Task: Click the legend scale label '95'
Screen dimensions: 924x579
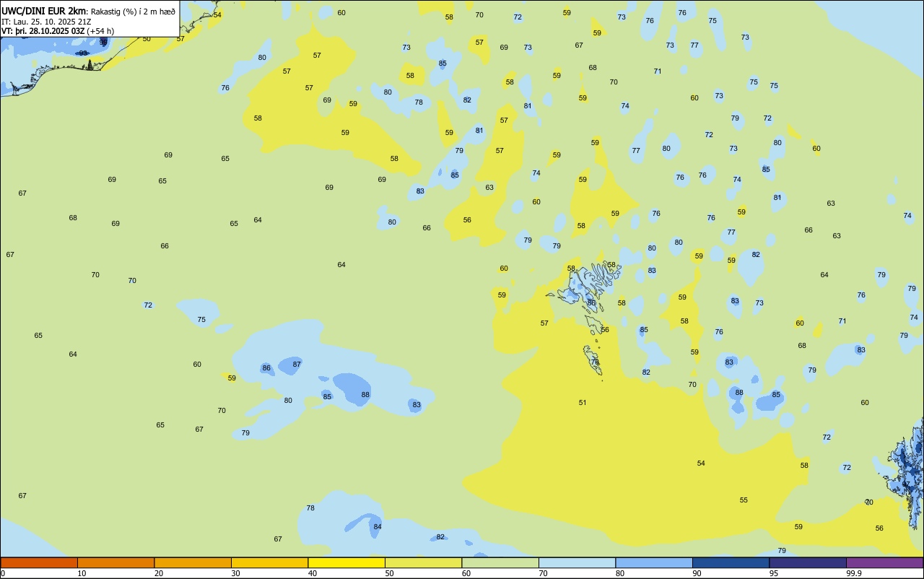Action: pos(774,573)
